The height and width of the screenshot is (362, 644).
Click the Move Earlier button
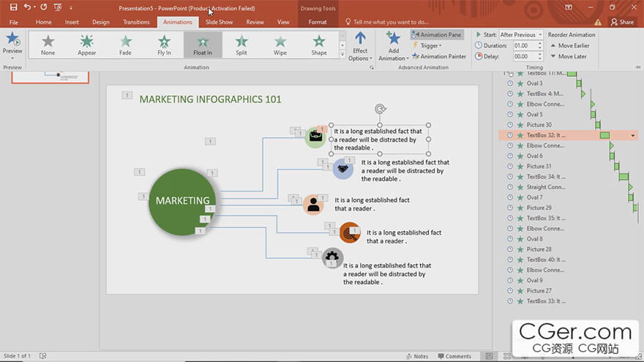pyautogui.click(x=572, y=45)
